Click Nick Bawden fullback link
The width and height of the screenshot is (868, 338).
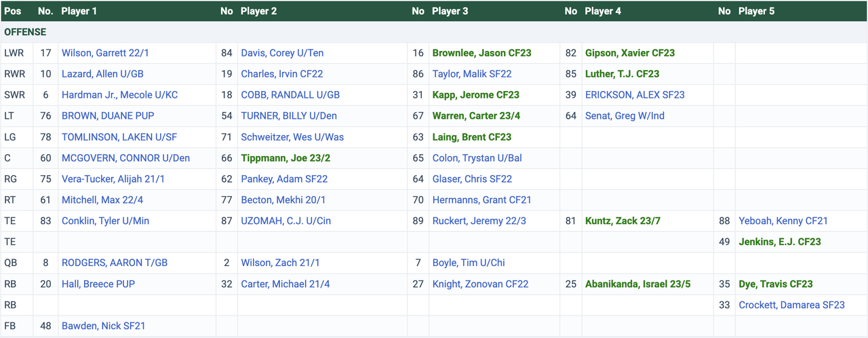pyautogui.click(x=103, y=326)
